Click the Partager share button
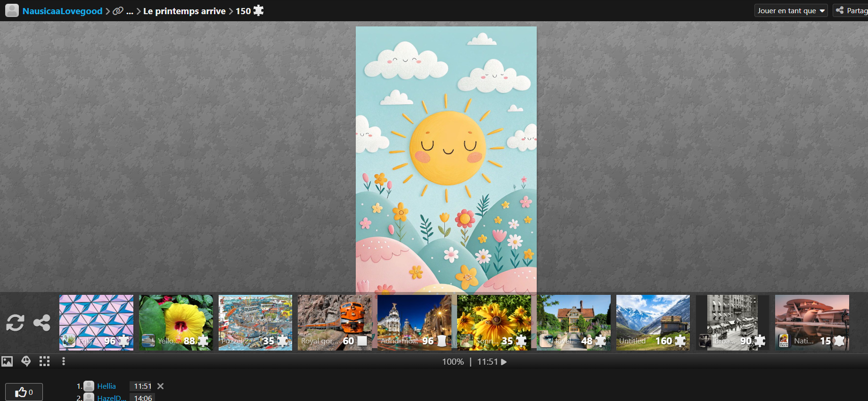Image resolution: width=868 pixels, height=401 pixels. tap(851, 10)
